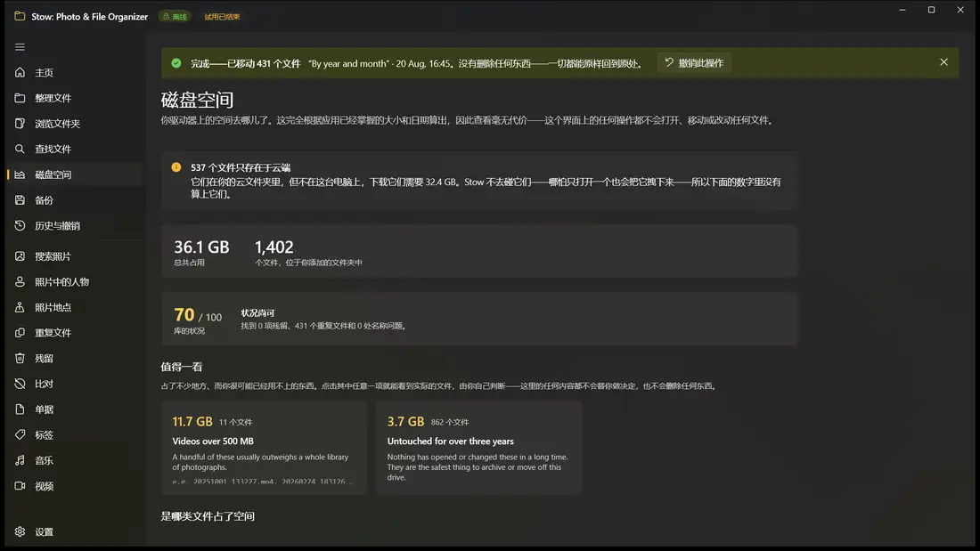Click the 11.7 GB size value
This screenshot has width=980, height=551.
[192, 422]
